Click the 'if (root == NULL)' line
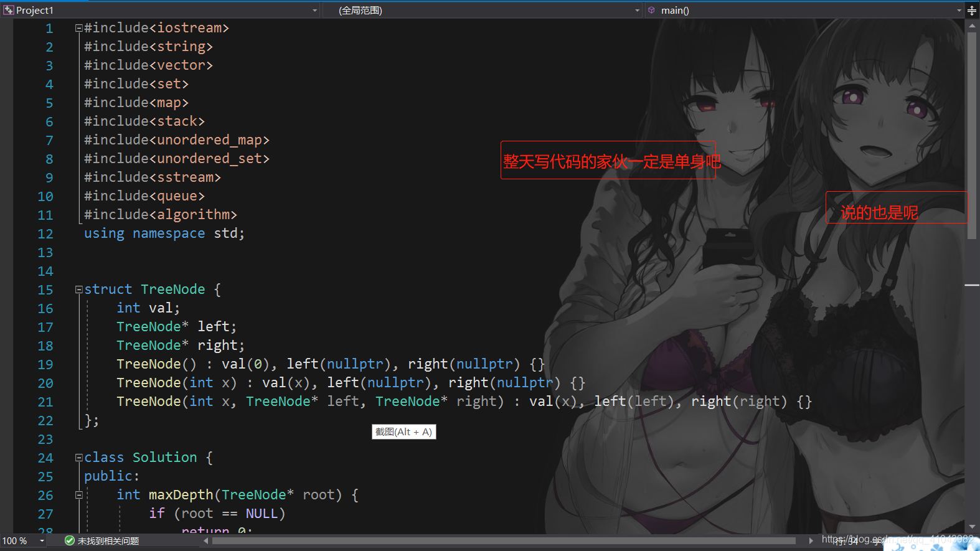This screenshot has height=551, width=980. [217, 514]
